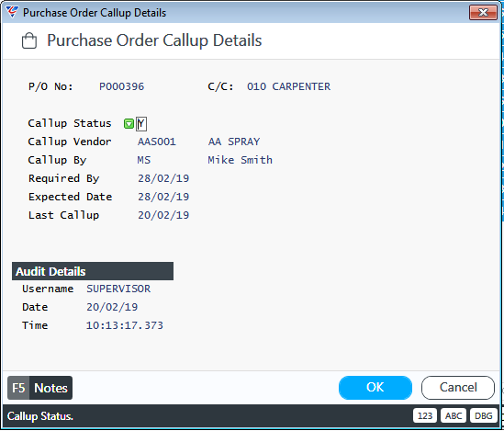Click the SUPERVISOR username value
This screenshot has width=504, height=431.
pos(118,289)
